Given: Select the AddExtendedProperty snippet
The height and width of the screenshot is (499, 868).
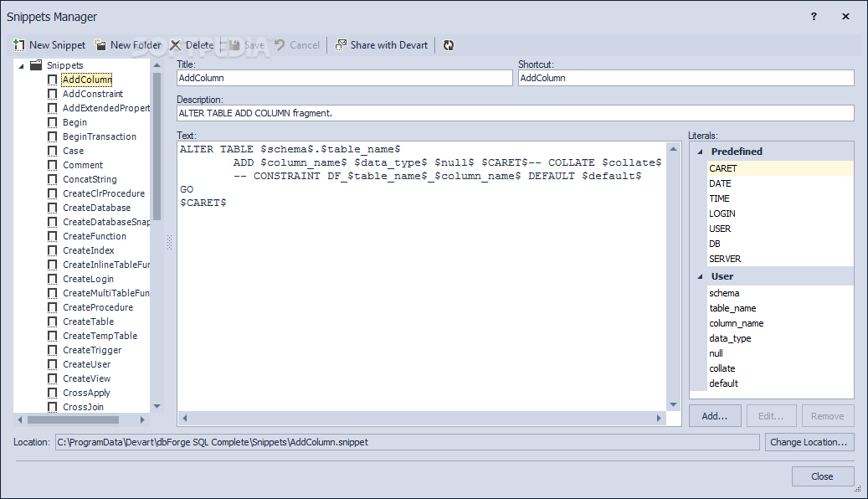Looking at the screenshot, I should (105, 108).
